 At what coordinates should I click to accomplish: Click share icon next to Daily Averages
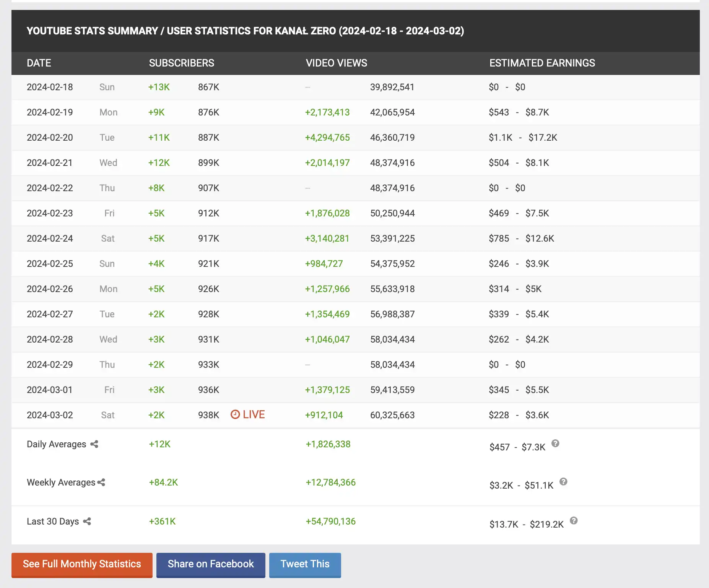click(x=94, y=444)
